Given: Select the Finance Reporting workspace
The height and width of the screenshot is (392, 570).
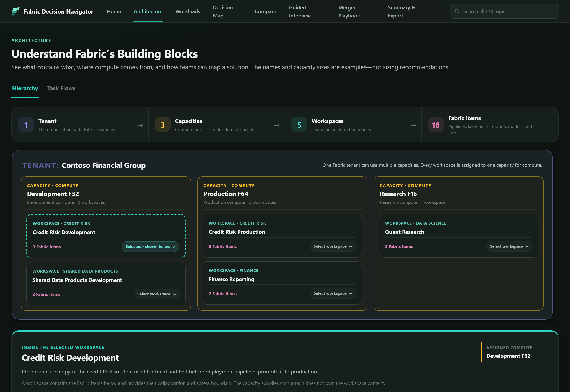Looking at the screenshot, I should point(333,293).
